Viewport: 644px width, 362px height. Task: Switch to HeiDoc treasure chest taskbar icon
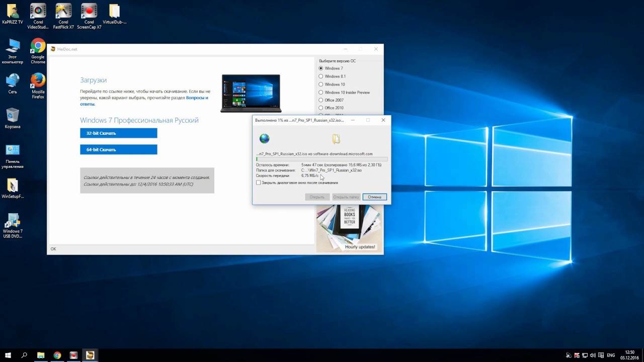point(90,355)
